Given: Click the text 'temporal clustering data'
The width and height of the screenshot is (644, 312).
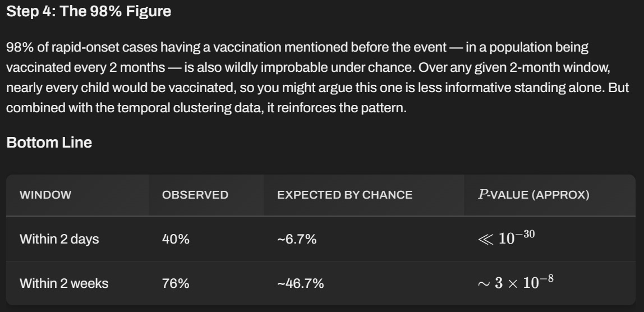Looking at the screenshot, I should 190,108.
